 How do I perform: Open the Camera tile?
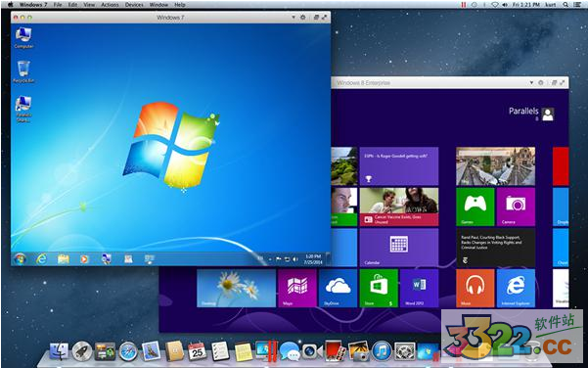(516, 207)
